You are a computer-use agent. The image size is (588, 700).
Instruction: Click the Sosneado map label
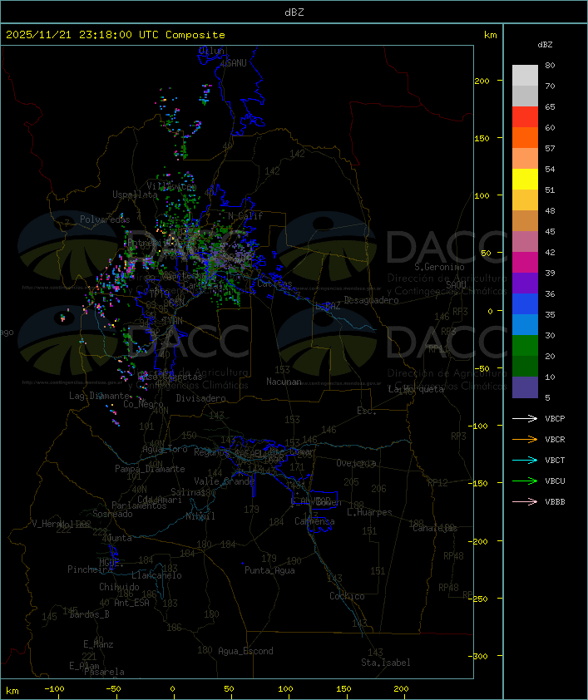pos(112,514)
